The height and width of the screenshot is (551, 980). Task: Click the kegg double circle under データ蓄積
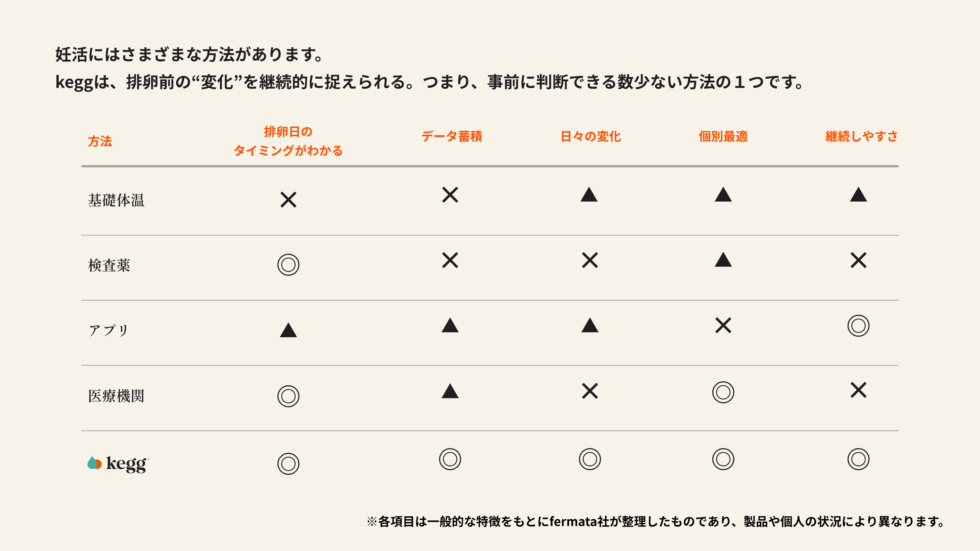point(450,459)
